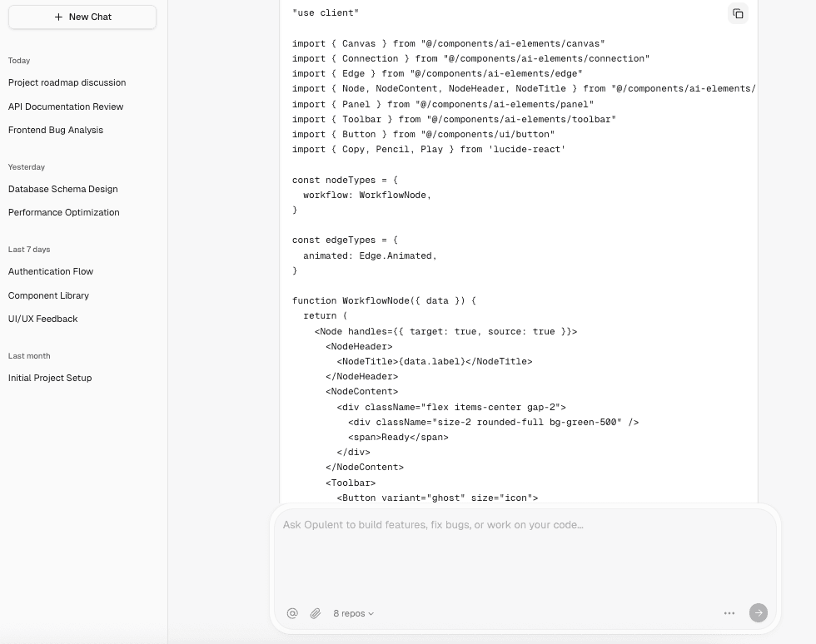Viewport: 816px width, 644px height.
Task: Open Database Schema Design chat
Action: pos(63,189)
